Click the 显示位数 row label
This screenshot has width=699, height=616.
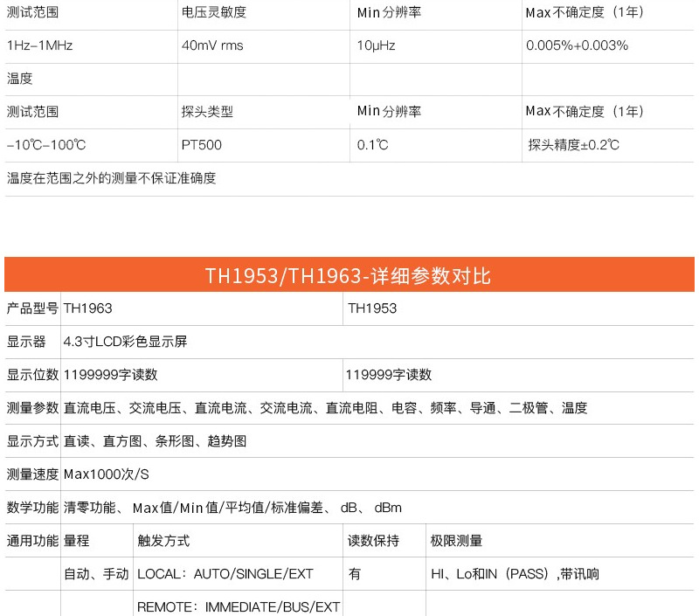click(x=32, y=375)
